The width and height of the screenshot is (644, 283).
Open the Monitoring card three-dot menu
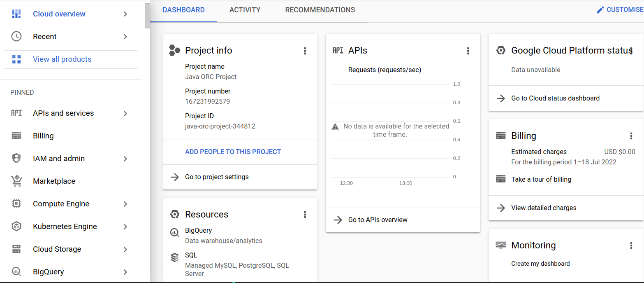point(631,245)
